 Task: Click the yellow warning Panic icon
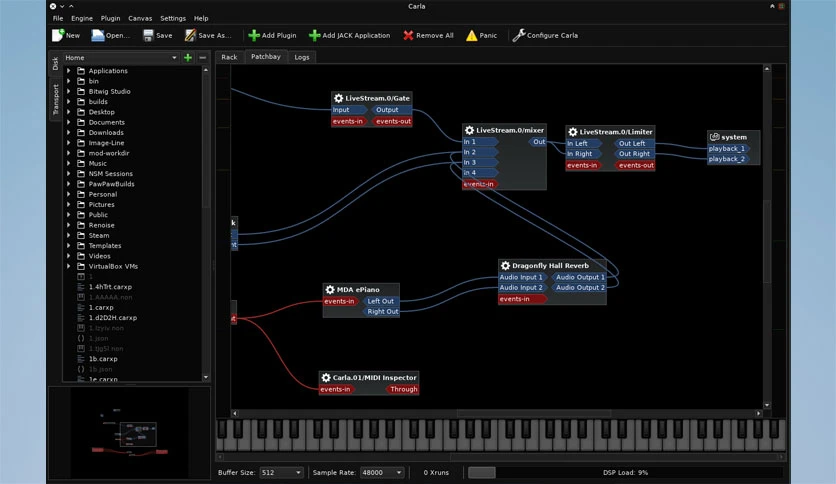[471, 35]
